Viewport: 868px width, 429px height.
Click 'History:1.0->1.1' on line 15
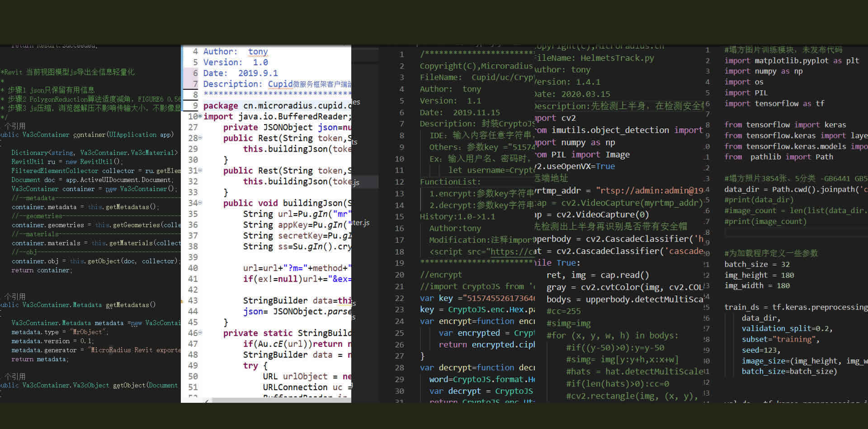458,217
